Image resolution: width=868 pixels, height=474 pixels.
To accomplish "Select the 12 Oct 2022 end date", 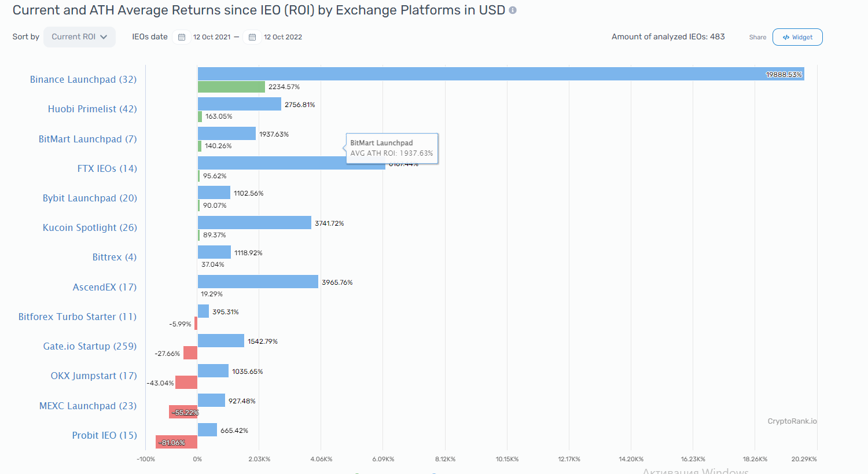I will (283, 37).
